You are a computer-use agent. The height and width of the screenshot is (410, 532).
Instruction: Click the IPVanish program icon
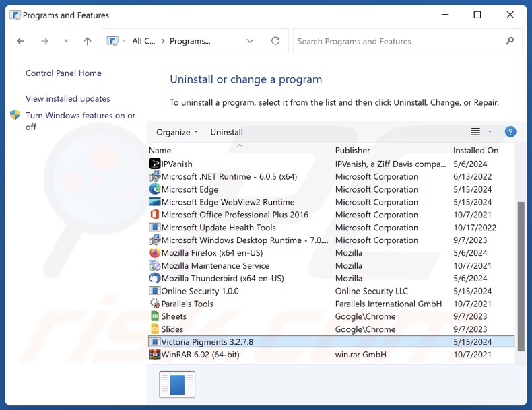[x=155, y=164]
